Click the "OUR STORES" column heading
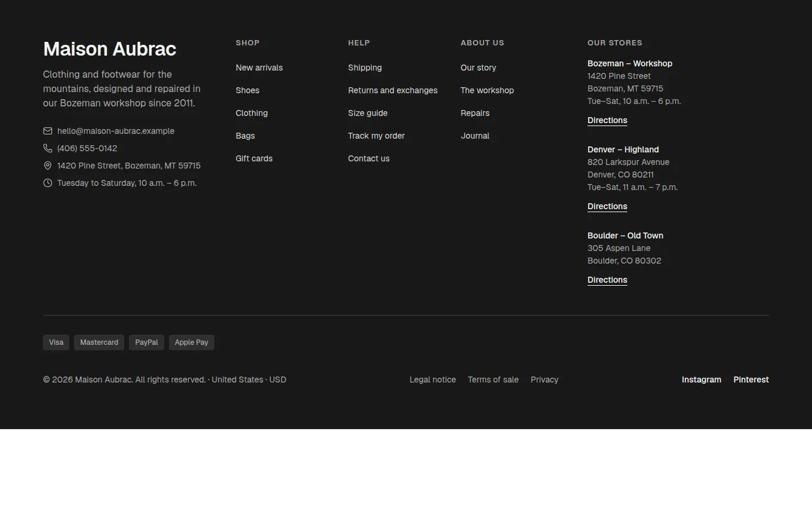This screenshot has width=812, height=508. (615, 43)
